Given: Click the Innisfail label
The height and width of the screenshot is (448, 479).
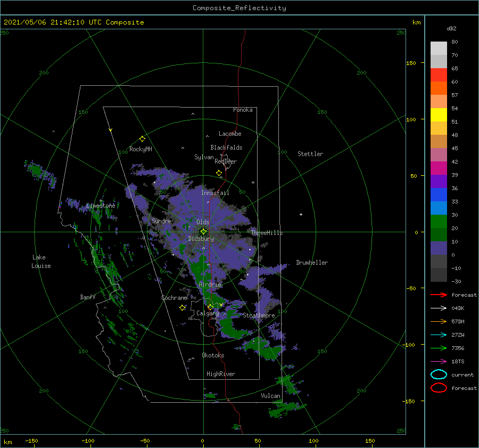Looking at the screenshot, I should tap(215, 193).
